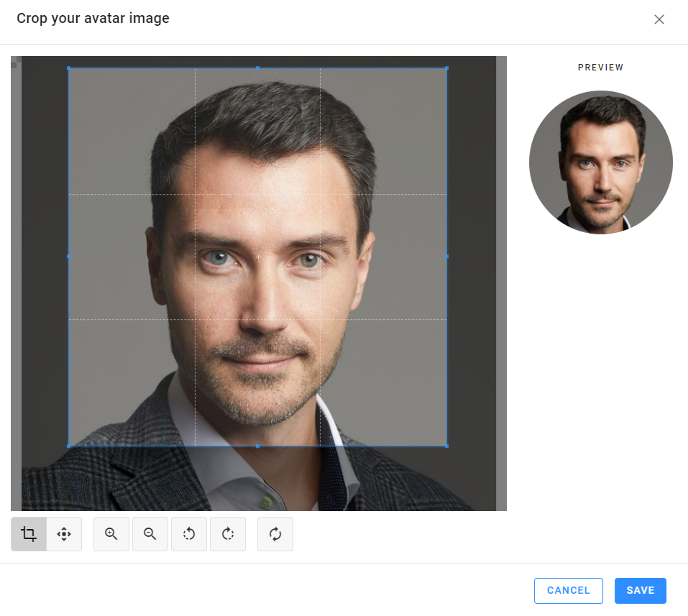688x616 pixels.
Task: Click the left-middle crop edge handle
Action: [69, 257]
